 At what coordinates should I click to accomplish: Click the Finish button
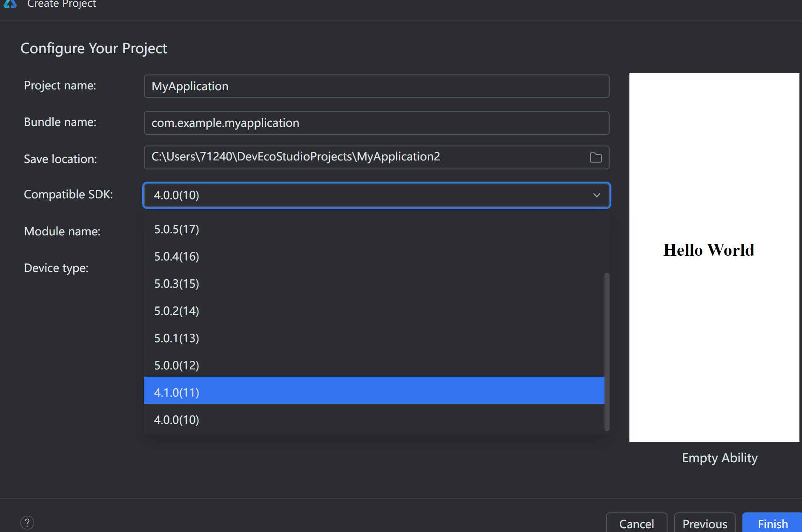[x=772, y=523]
